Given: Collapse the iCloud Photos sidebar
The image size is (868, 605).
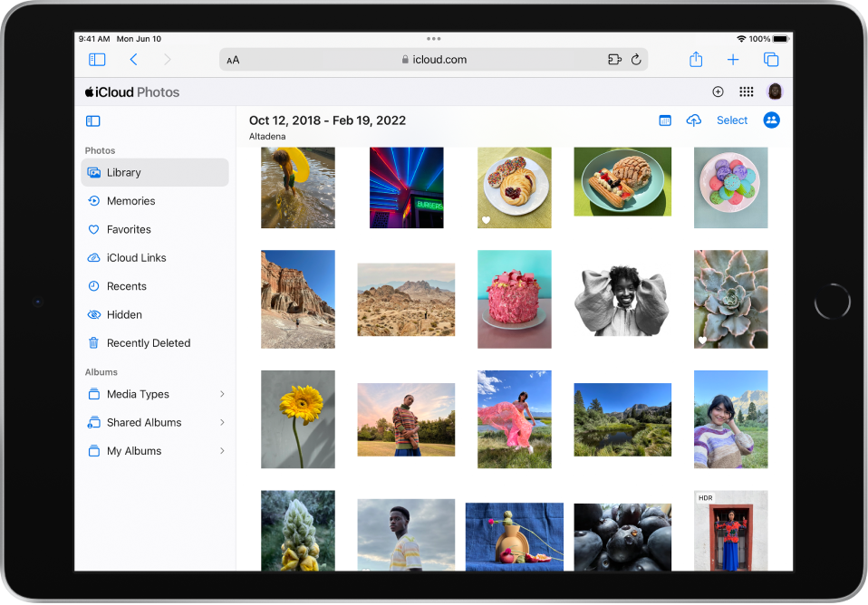Looking at the screenshot, I should 93,120.
